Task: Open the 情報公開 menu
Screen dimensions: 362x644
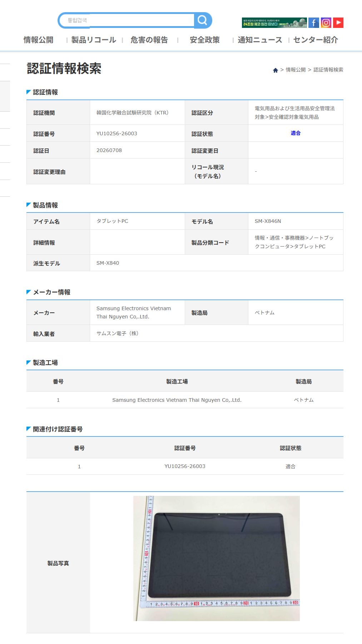Action: tap(38, 40)
